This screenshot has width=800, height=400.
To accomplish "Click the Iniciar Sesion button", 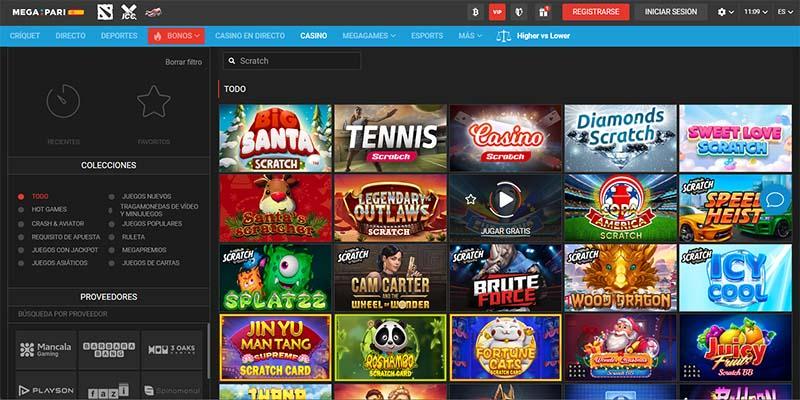I will [x=671, y=12].
